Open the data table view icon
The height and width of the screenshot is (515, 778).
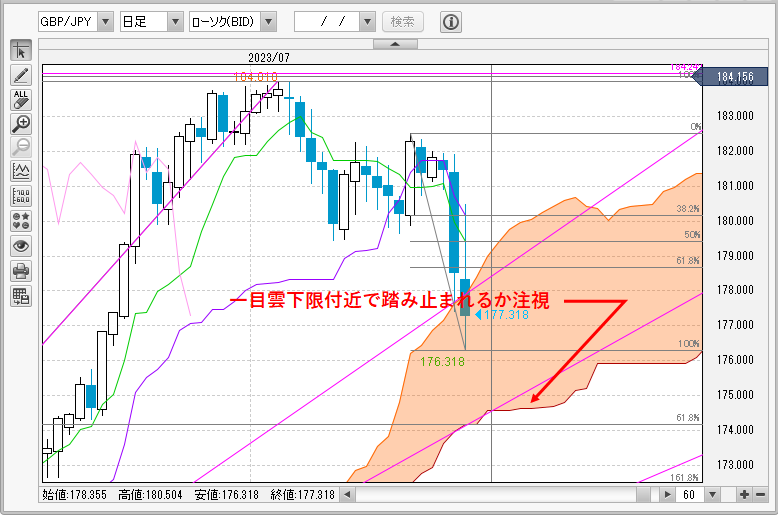[21, 296]
